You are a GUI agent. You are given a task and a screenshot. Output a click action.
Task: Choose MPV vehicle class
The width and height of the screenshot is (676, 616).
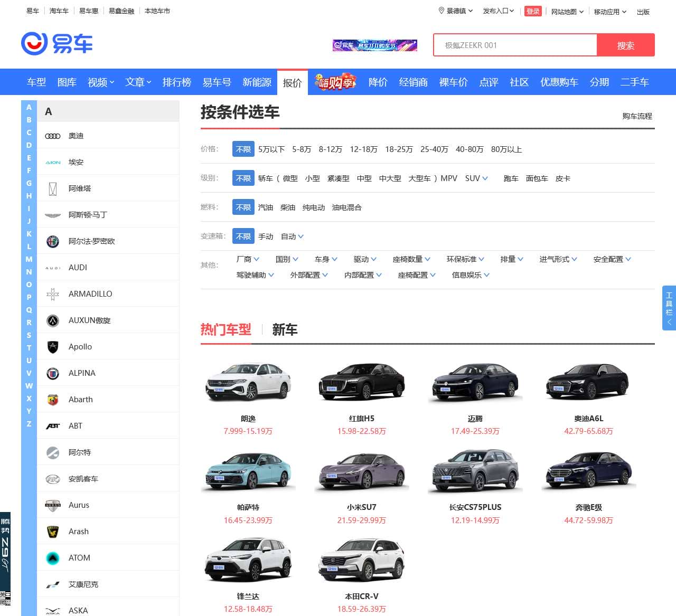[x=449, y=178]
